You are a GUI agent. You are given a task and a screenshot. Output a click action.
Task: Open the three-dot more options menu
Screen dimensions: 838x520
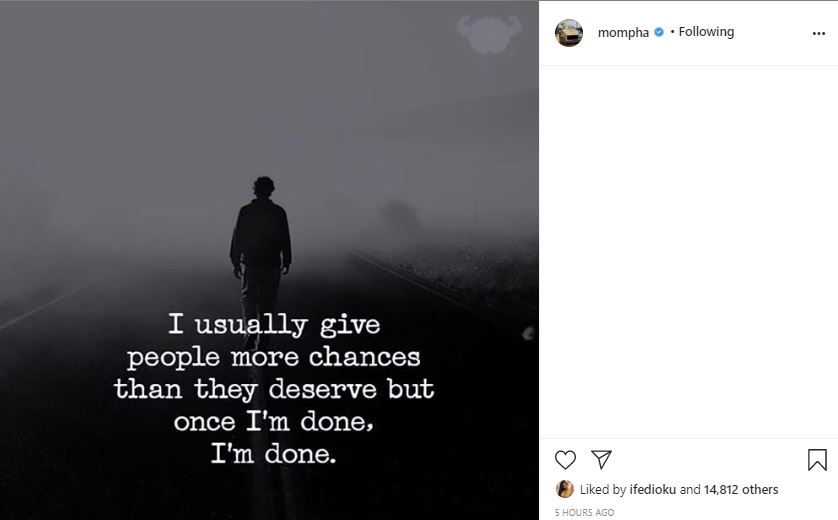[818, 33]
